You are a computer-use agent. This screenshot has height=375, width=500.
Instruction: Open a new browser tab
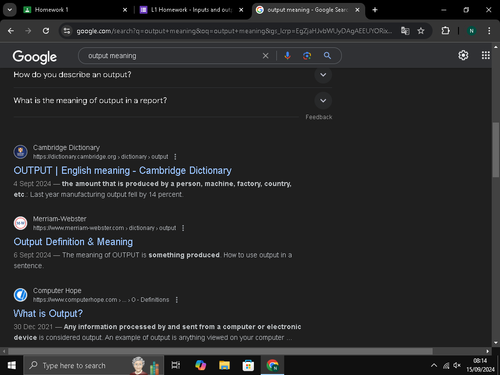375,10
